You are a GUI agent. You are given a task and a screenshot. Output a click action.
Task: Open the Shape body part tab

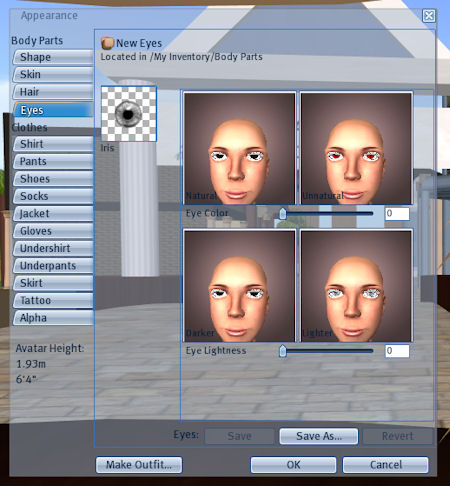[x=53, y=57]
